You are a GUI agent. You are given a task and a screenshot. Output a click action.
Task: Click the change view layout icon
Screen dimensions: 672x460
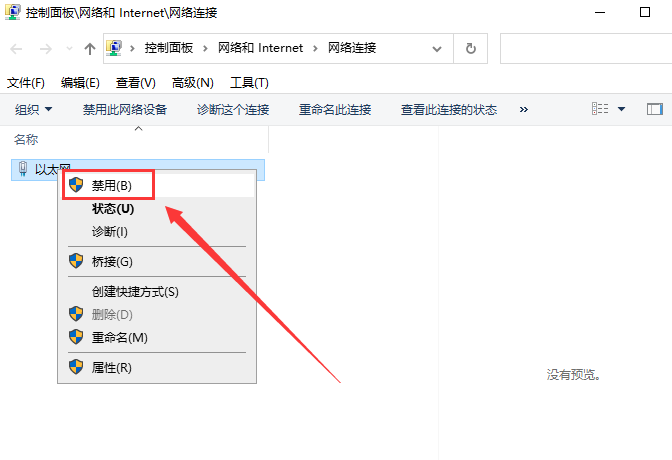[601, 109]
